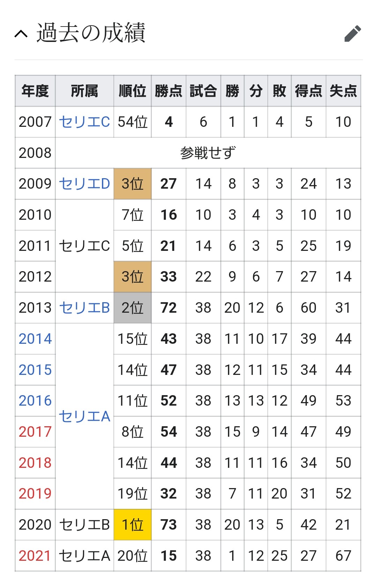Tap the 順位 column header

coord(133,91)
